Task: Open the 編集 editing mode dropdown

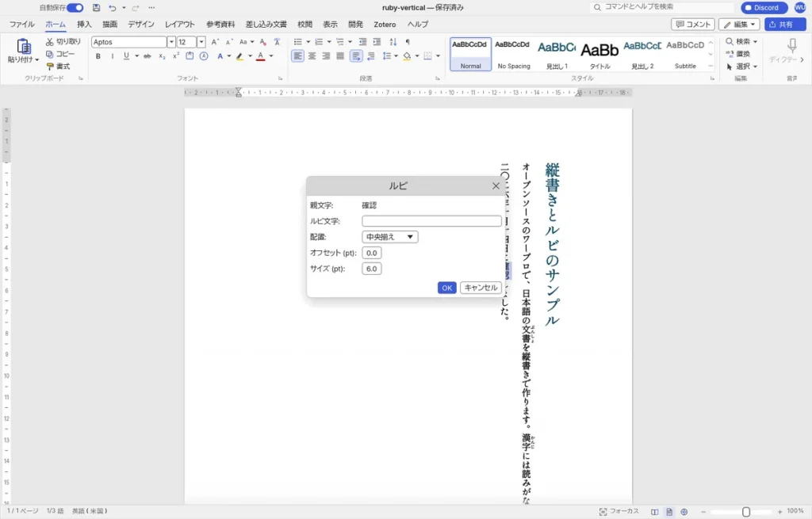Action: [x=739, y=25]
